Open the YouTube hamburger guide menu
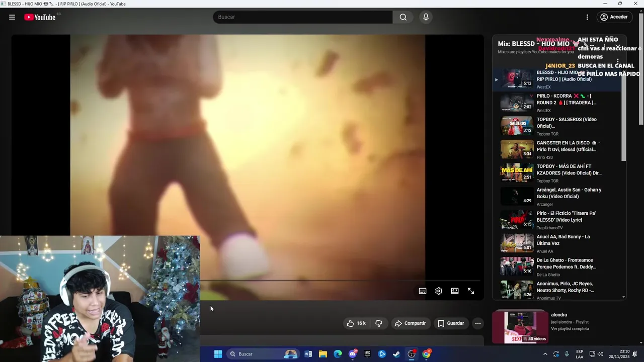 click(x=12, y=17)
